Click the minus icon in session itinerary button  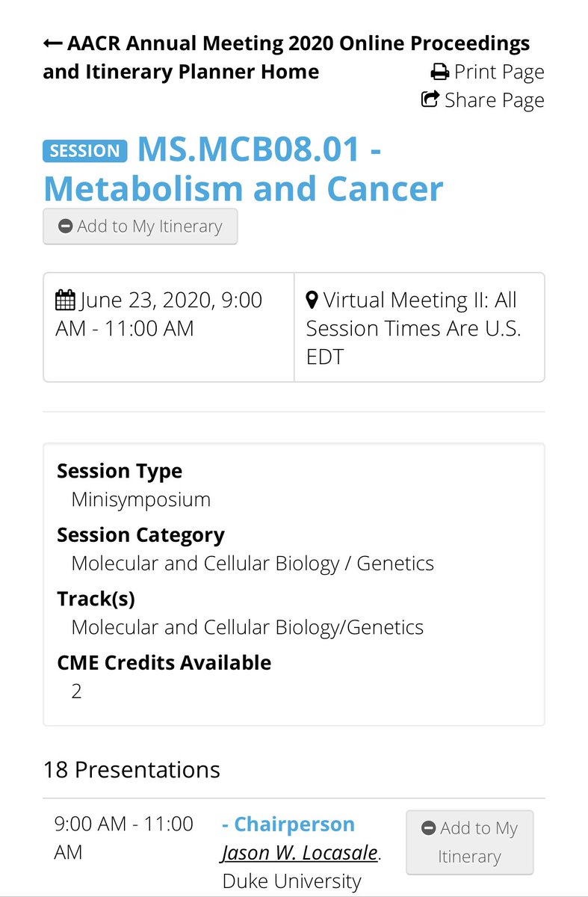[x=65, y=226]
